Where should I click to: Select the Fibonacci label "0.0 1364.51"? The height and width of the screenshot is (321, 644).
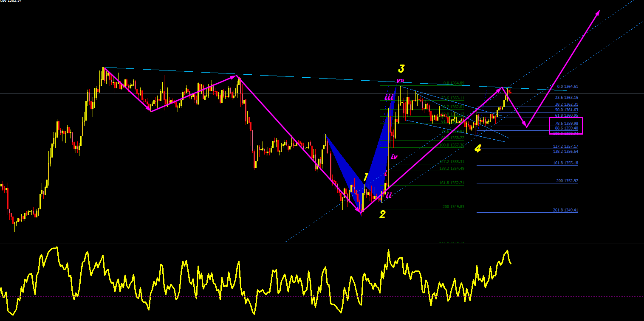(568, 87)
